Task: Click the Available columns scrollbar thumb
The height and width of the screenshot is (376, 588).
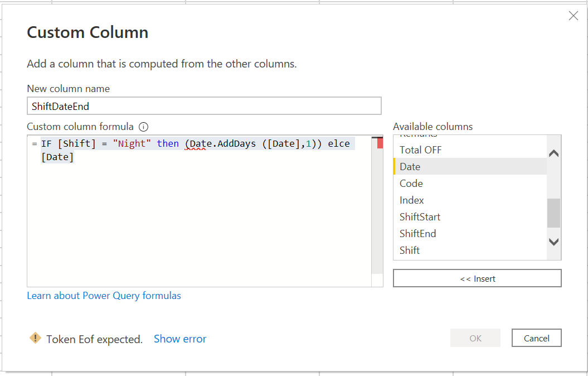Action: (x=553, y=213)
